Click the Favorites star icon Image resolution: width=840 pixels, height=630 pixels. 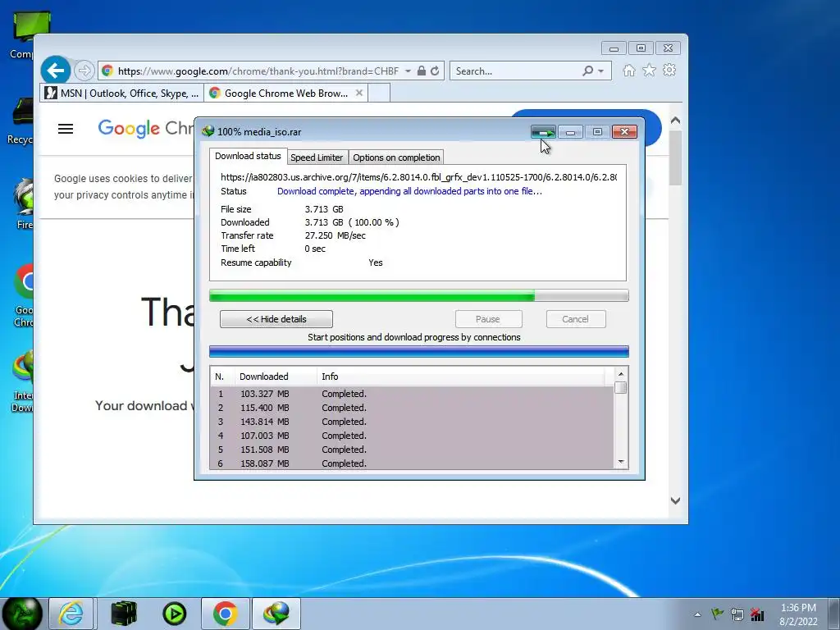[650, 71]
